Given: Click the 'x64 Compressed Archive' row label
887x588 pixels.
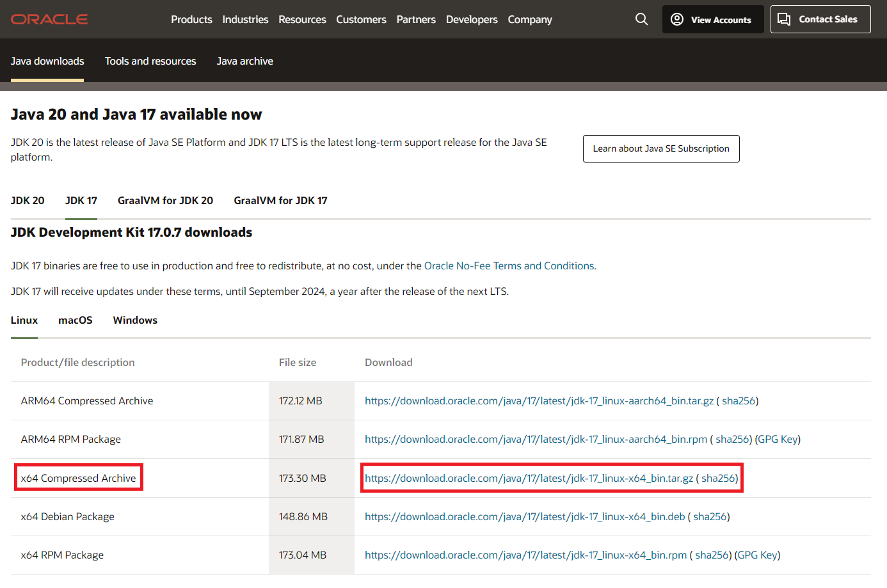Looking at the screenshot, I should (78, 478).
